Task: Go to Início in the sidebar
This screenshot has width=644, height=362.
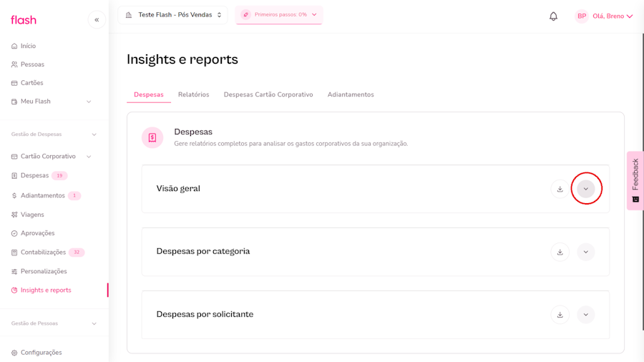Action: pyautogui.click(x=29, y=46)
